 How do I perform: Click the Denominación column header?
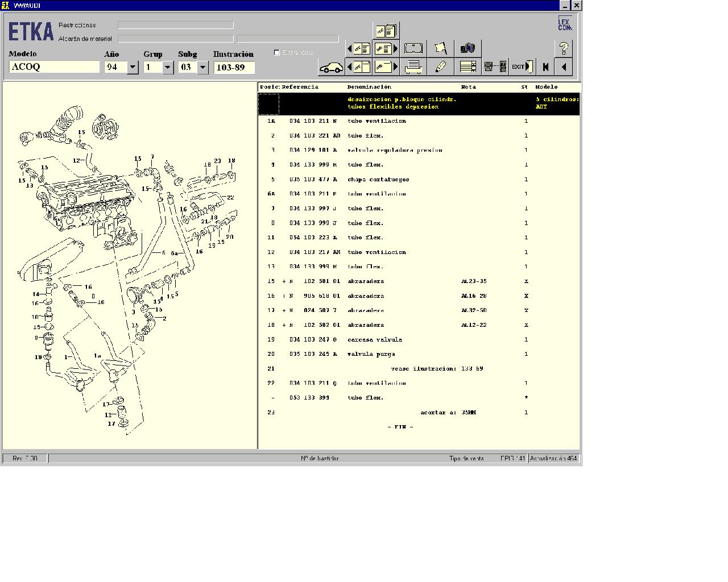pyautogui.click(x=369, y=87)
